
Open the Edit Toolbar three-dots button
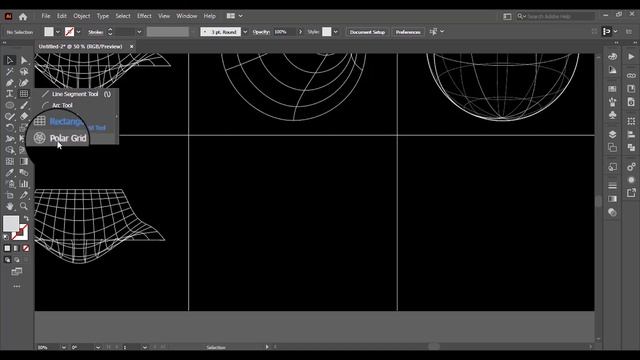[x=17, y=287]
